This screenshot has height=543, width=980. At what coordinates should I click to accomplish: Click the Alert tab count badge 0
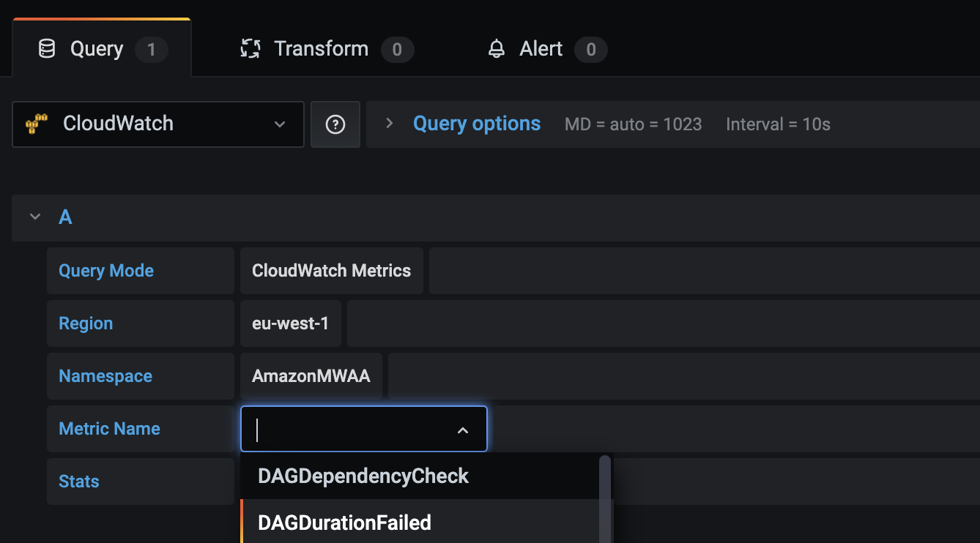click(x=591, y=50)
